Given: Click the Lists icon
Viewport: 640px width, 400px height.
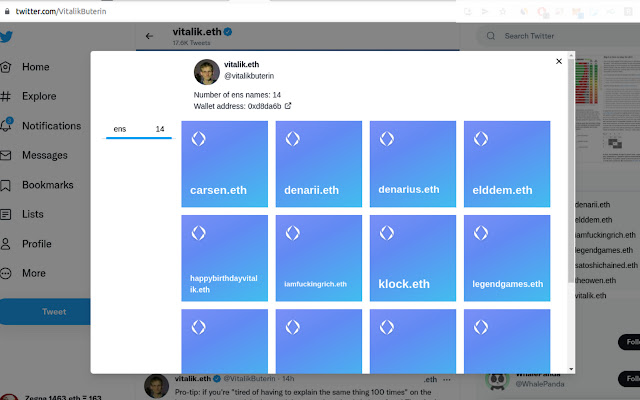Looking at the screenshot, I should (5, 214).
